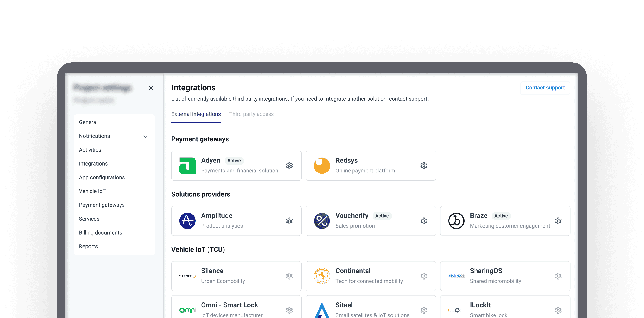
Task: Open Reports in sidebar
Action: click(x=88, y=246)
